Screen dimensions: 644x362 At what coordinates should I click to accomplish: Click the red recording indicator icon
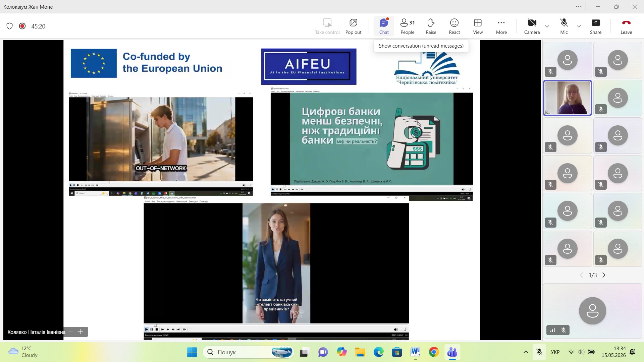point(22,26)
